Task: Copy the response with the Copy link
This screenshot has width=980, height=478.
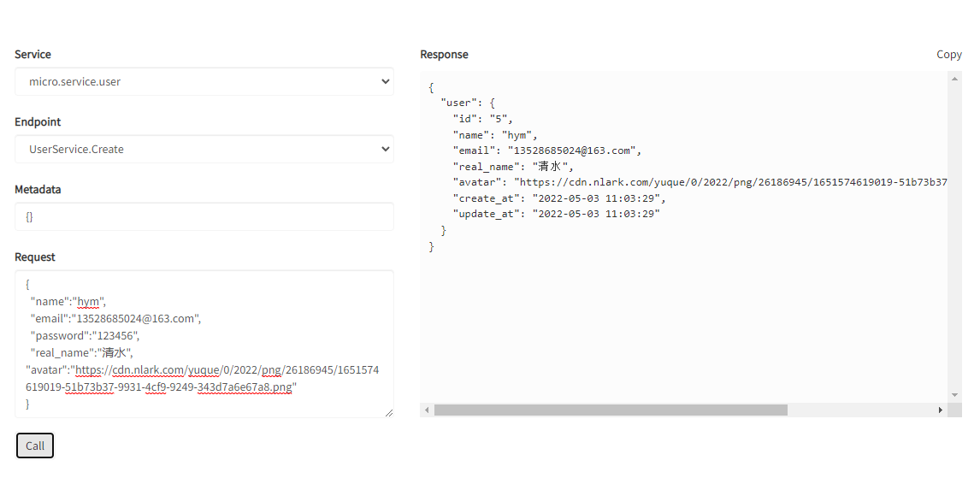Action: 948,54
